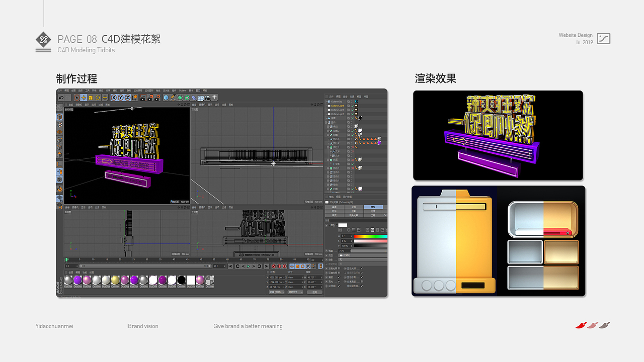Viewport: 644px width, 362px height.
Task: Select the spline Pen tool
Action: click(x=173, y=98)
